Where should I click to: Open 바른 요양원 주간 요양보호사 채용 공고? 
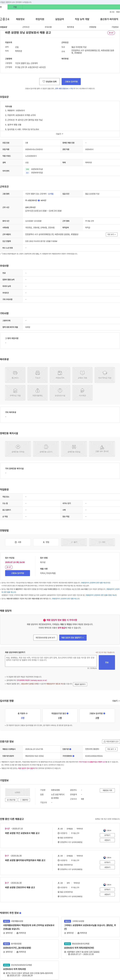[x=22, y=833]
